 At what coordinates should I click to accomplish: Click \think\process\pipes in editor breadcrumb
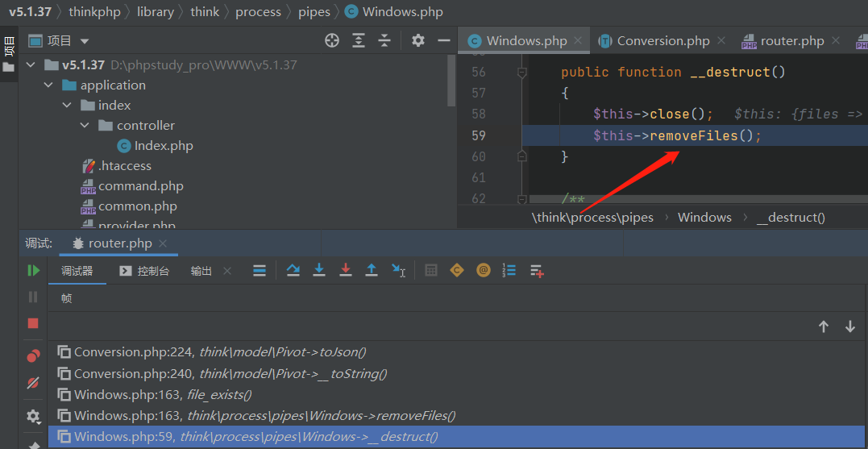coord(592,218)
